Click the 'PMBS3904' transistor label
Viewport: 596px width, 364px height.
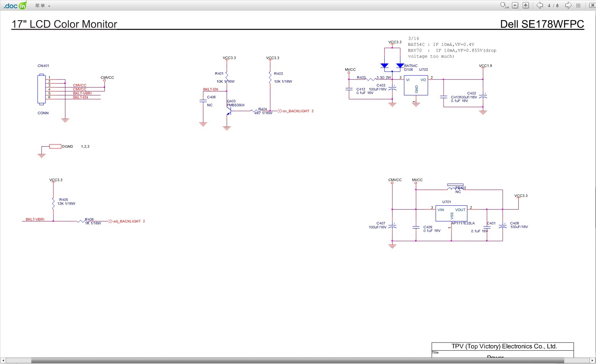coord(235,105)
